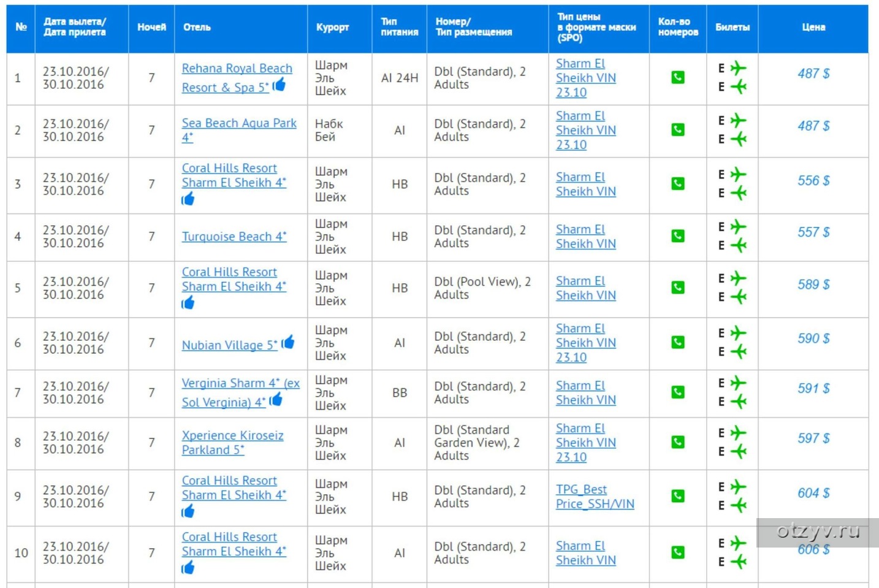Click outbound flight plane icon in row 2
The image size is (879, 588).
738,120
